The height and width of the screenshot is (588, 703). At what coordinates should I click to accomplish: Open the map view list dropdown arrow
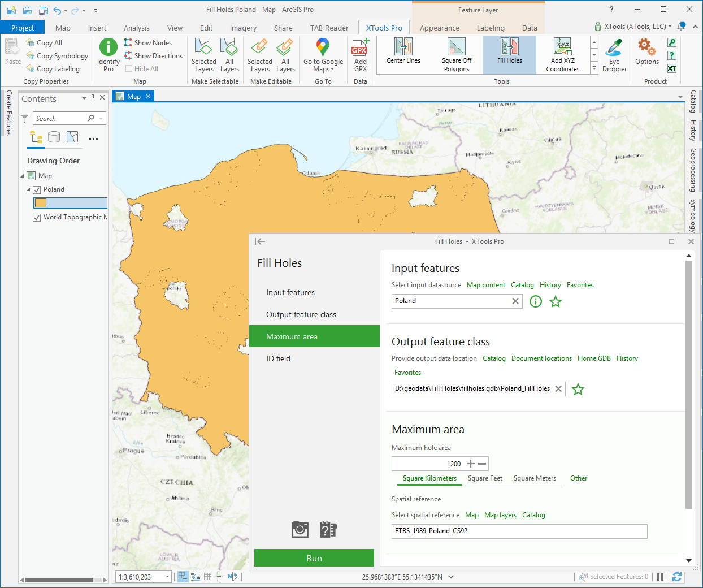click(680, 97)
